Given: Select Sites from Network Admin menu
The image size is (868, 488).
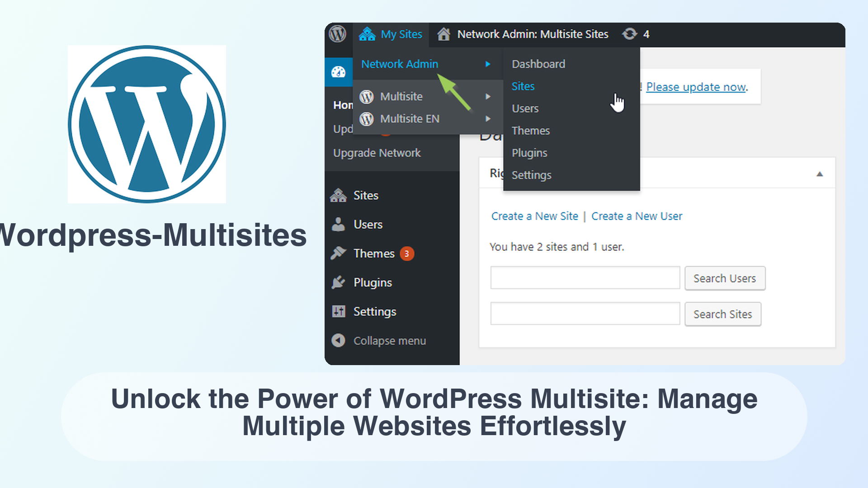Looking at the screenshot, I should (523, 86).
